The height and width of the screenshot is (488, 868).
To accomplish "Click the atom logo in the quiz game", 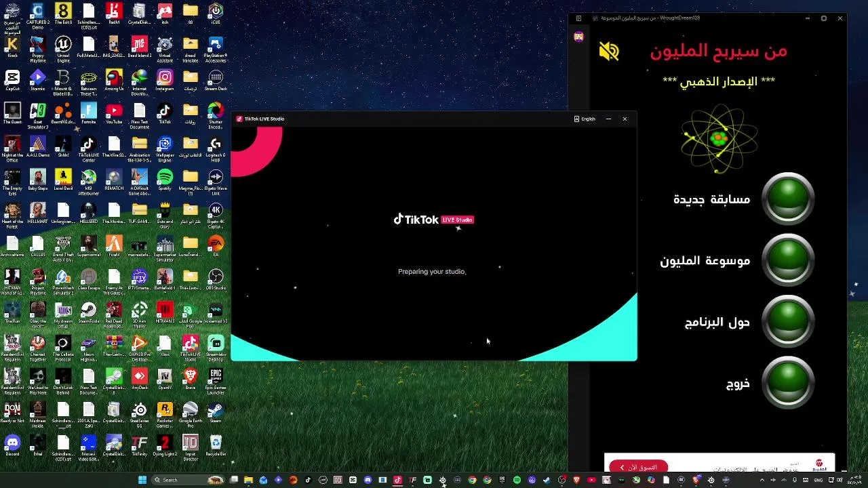I will click(719, 139).
